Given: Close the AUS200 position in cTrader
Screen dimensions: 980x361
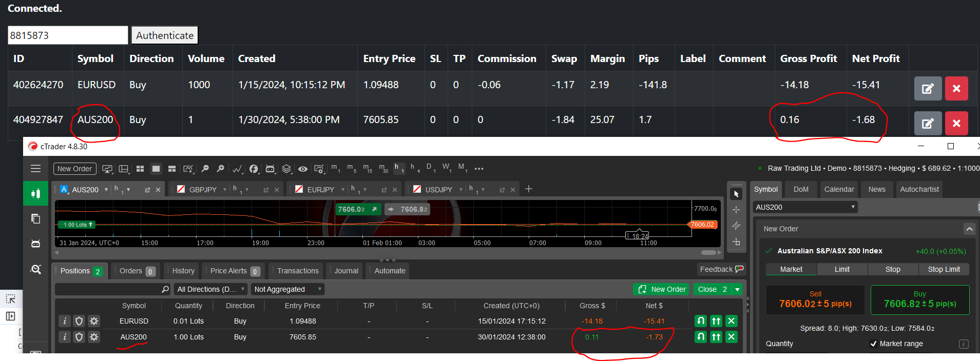Looking at the screenshot, I should coord(732,337).
